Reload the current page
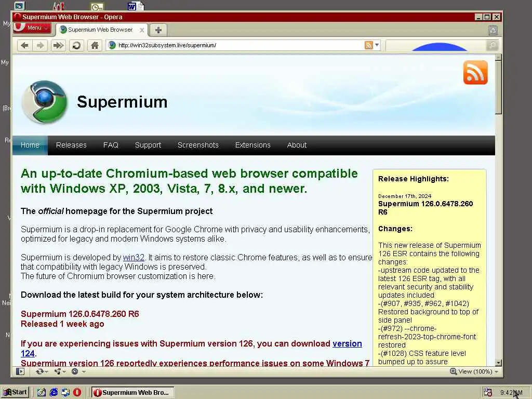Image resolution: width=532 pixels, height=399 pixels. [x=77, y=45]
